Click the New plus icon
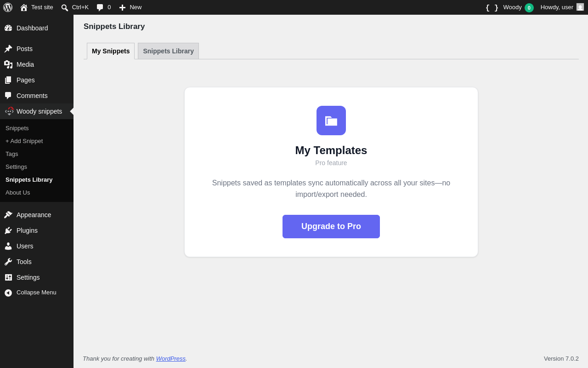The width and height of the screenshot is (588, 368). click(122, 7)
